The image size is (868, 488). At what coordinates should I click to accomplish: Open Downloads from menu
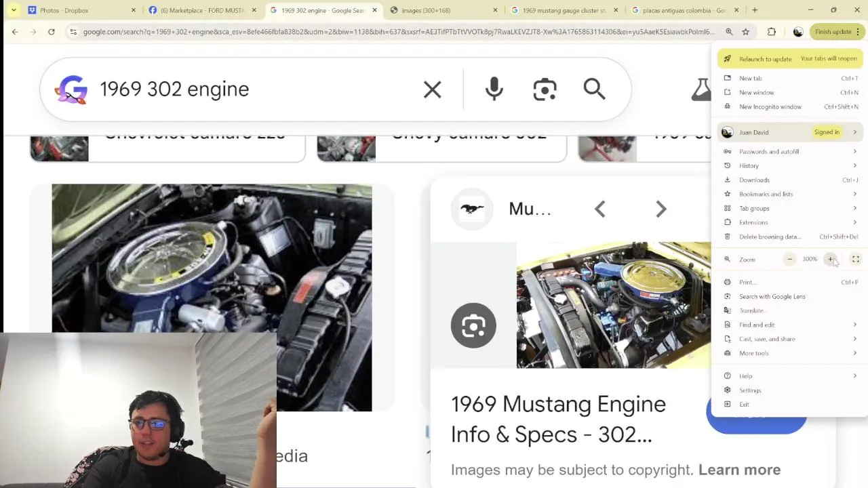pyautogui.click(x=790, y=180)
